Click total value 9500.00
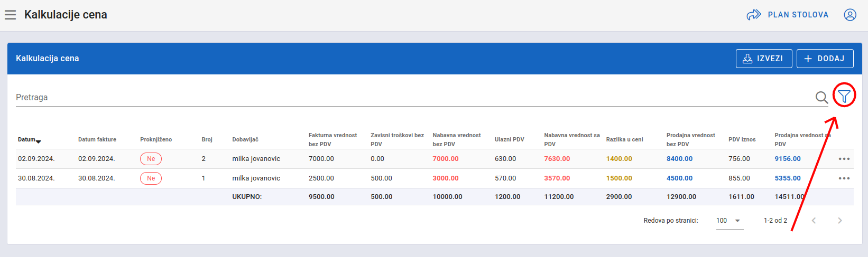 [321, 197]
